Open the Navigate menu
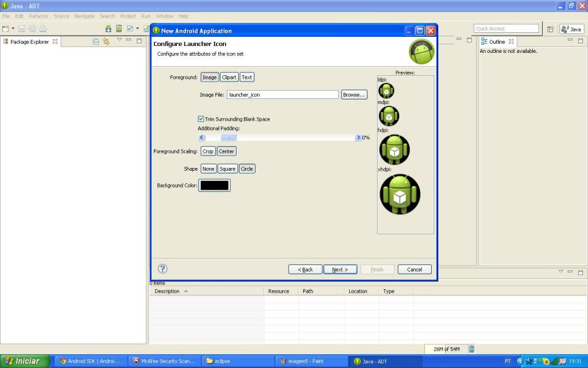 point(84,16)
